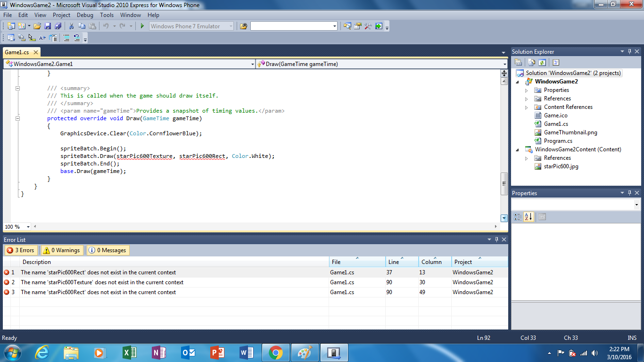
Task: Click the Display Member List icon
Action: [x=11, y=38]
